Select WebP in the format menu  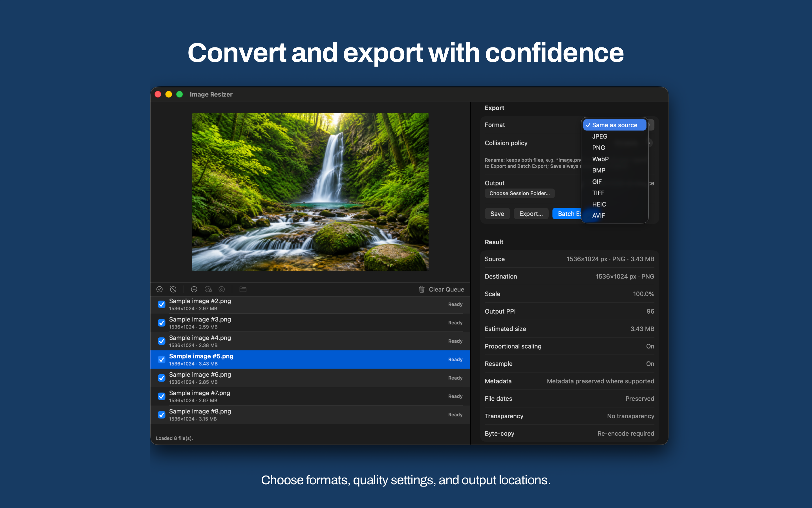click(615, 159)
